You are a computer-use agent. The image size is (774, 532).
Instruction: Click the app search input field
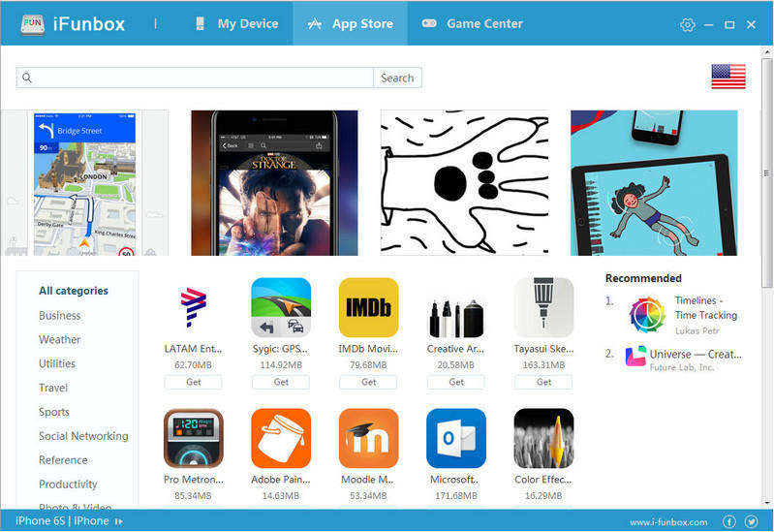[195, 78]
